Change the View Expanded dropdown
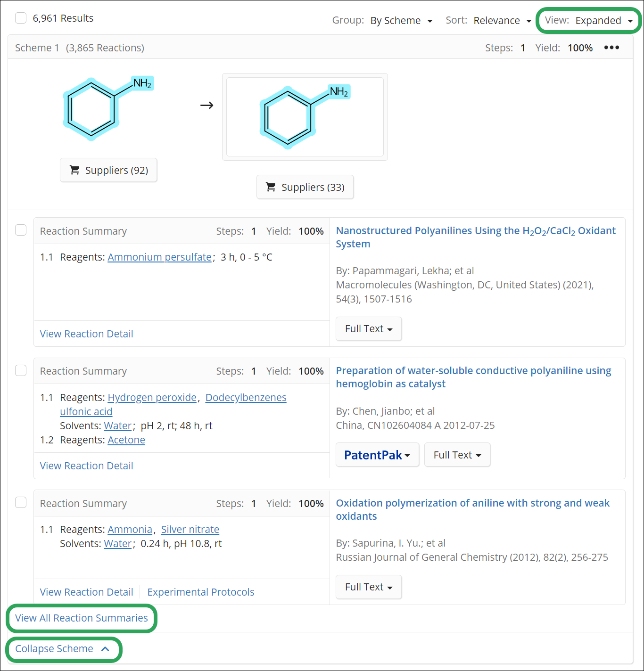The width and height of the screenshot is (644, 671). [589, 21]
